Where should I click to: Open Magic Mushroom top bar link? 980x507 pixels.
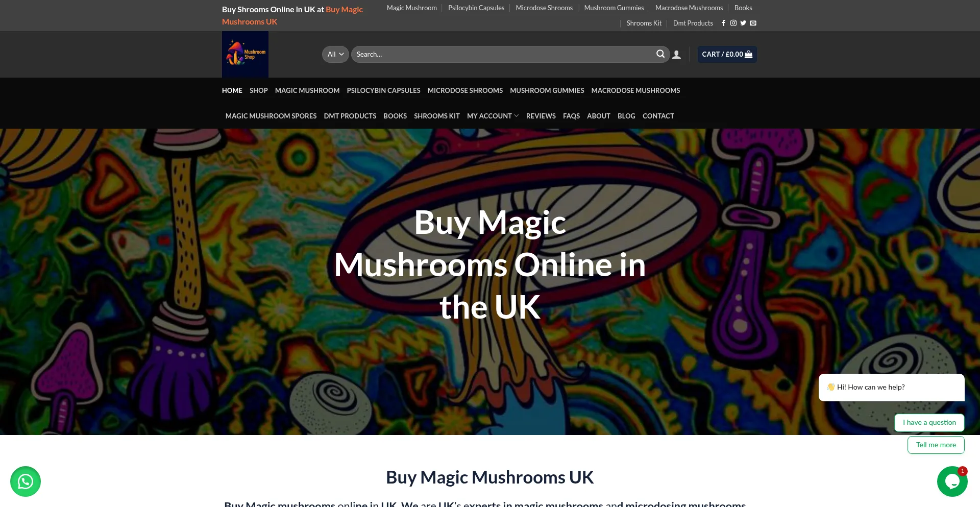click(x=412, y=8)
